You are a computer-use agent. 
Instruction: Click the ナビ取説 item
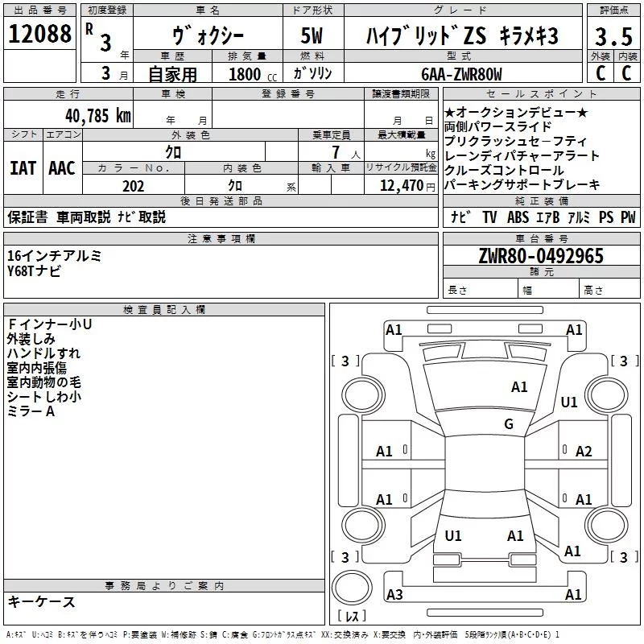(x=142, y=217)
